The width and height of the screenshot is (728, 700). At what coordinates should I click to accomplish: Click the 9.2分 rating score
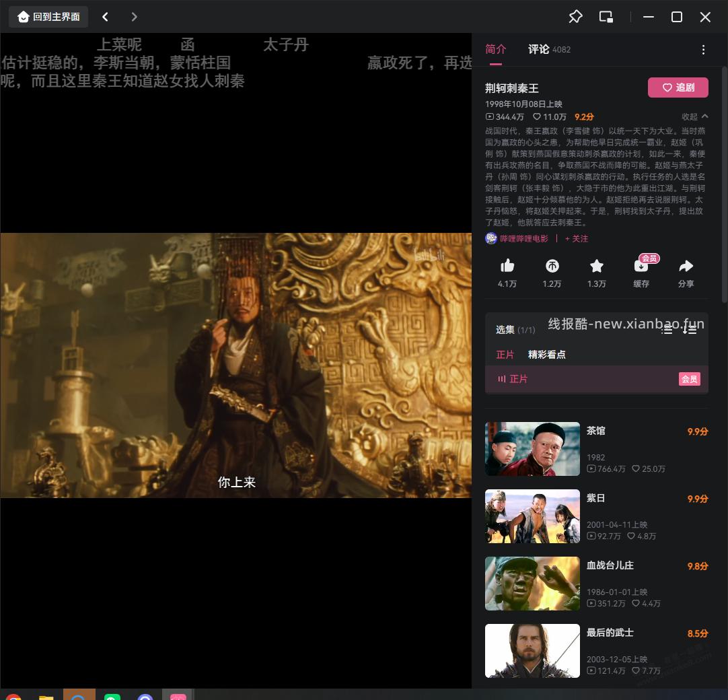click(584, 116)
